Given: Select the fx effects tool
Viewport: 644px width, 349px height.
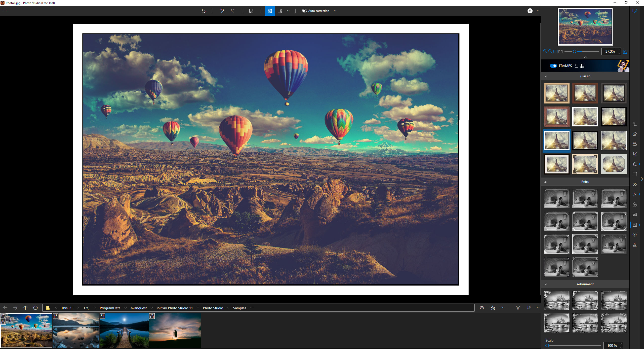Looking at the screenshot, I should 635,194.
